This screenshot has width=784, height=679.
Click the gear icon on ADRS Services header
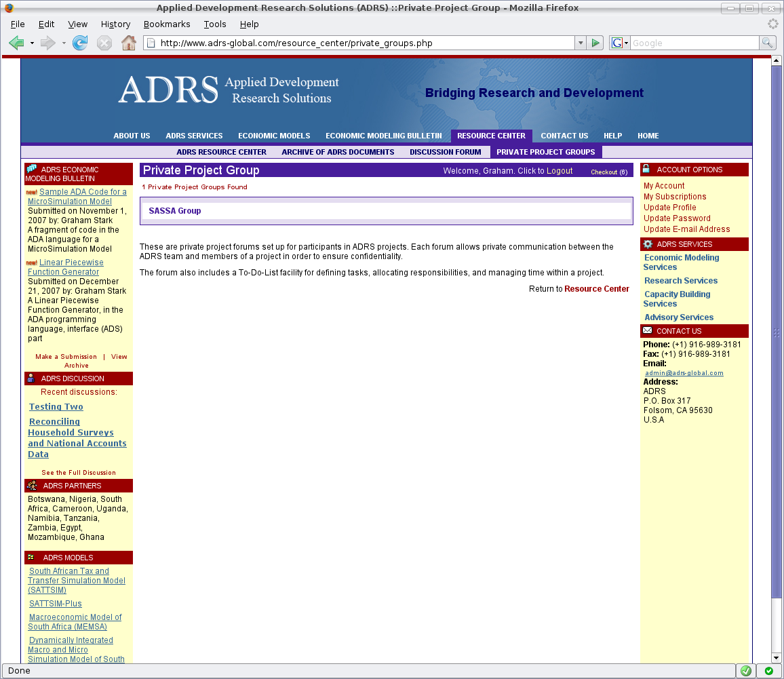coord(647,244)
